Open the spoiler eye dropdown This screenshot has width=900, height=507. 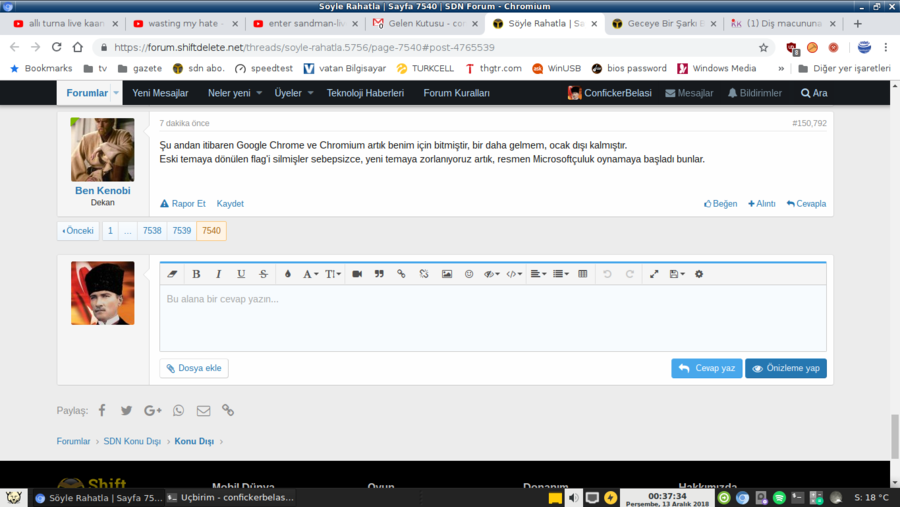point(491,274)
